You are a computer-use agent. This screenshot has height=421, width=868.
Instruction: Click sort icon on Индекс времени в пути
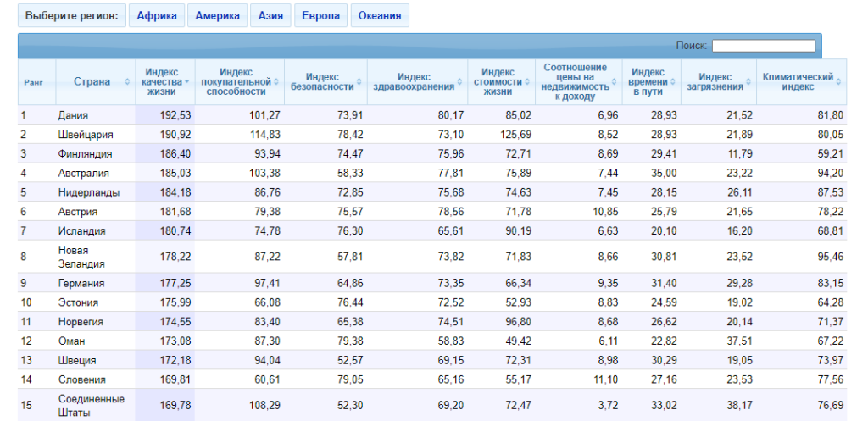[x=673, y=82]
